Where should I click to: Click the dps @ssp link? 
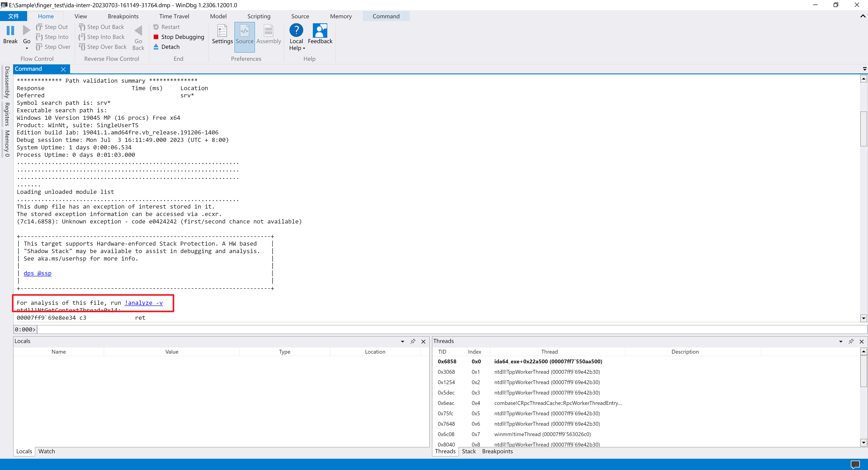pyautogui.click(x=37, y=273)
